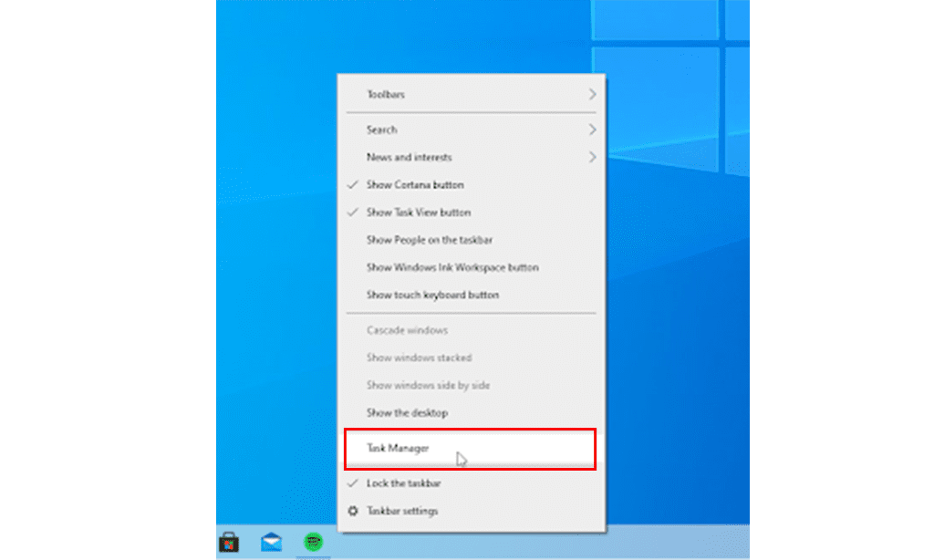Screen dimensions: 934x560
Task: Open Microsoft Store from the taskbar
Action: (x=228, y=543)
